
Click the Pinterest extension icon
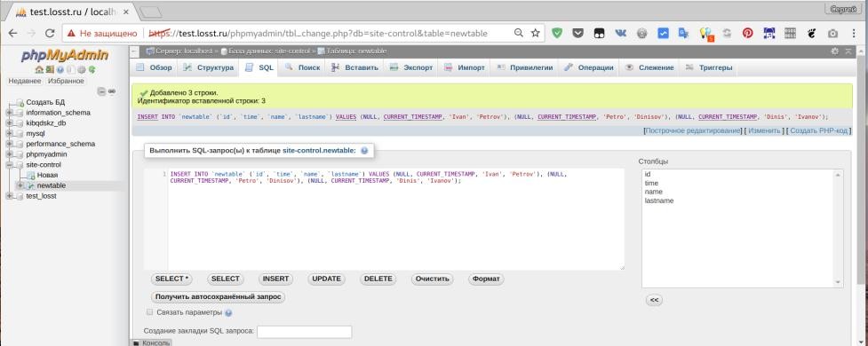click(748, 33)
